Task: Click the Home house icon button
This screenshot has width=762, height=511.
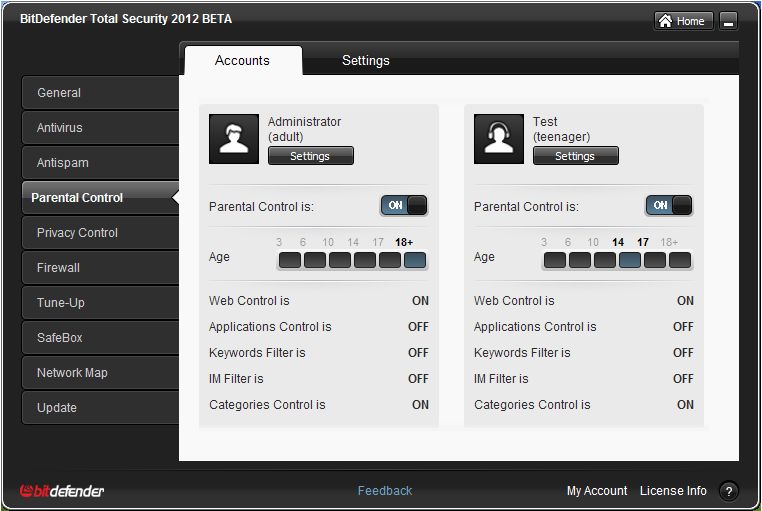Action: pos(683,21)
